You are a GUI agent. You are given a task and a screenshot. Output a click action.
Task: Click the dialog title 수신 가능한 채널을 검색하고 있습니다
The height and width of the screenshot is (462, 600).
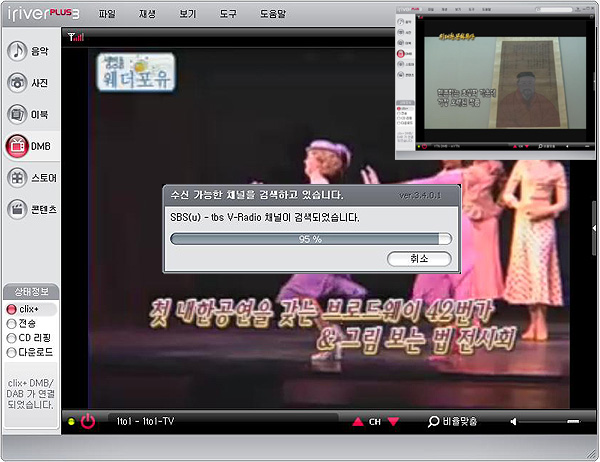(x=257, y=195)
